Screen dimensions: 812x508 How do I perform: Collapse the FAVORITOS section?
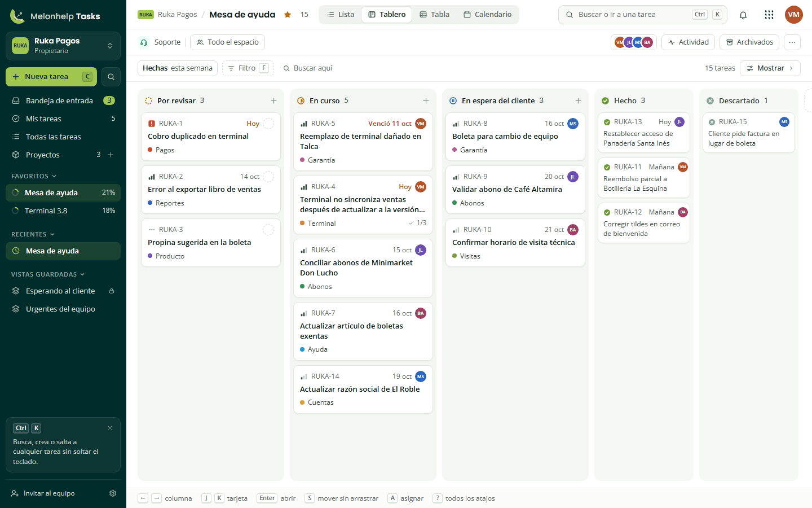point(34,176)
